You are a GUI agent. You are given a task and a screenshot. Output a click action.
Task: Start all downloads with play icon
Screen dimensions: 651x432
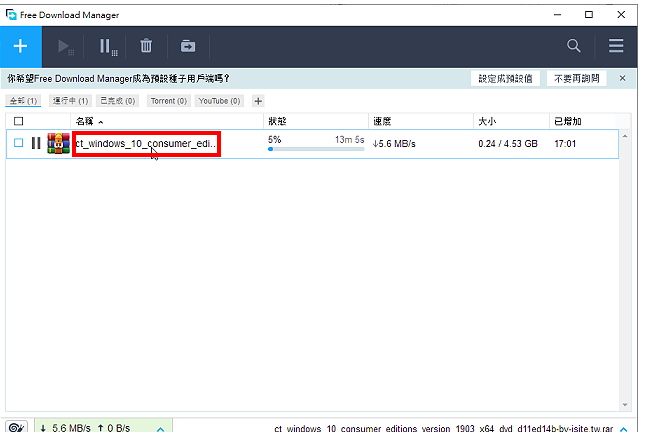(x=65, y=46)
